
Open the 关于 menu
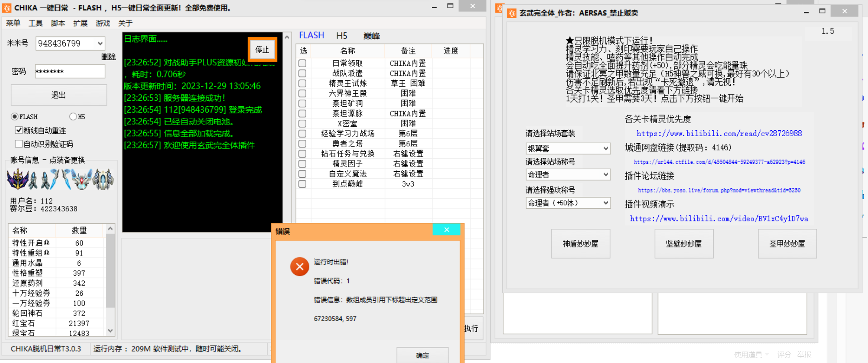click(x=125, y=23)
